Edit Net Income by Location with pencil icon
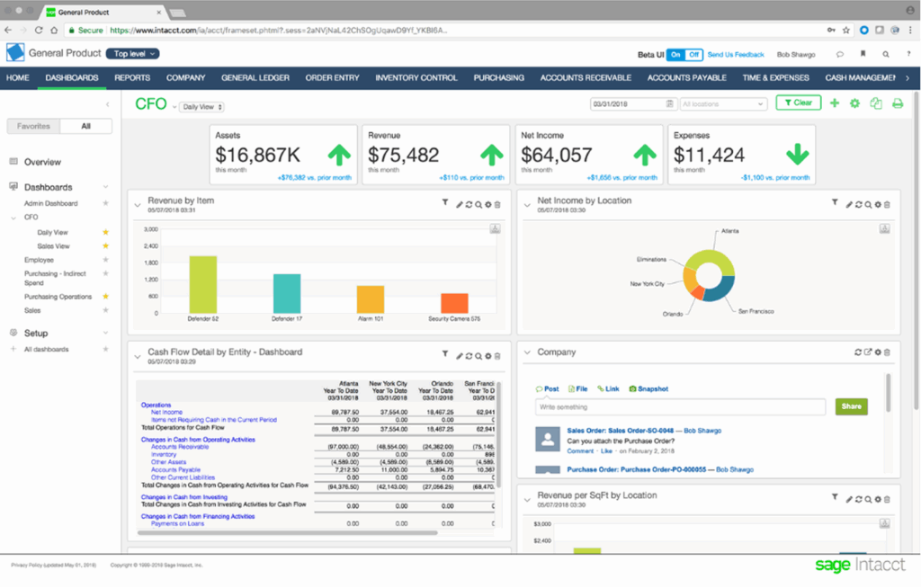 848,204
